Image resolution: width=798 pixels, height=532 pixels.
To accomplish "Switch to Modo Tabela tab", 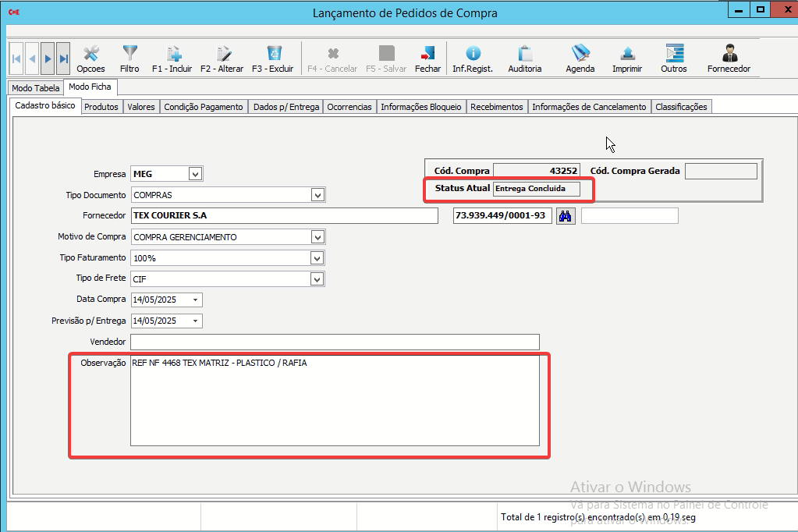I will pos(36,88).
